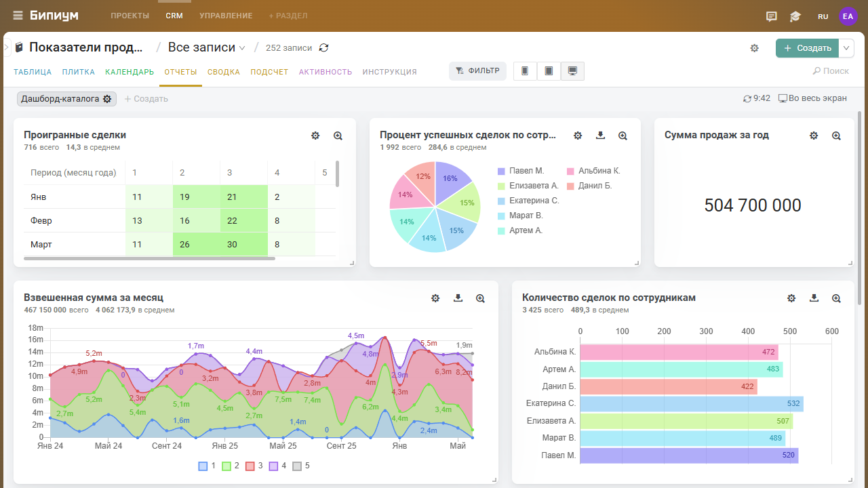Click the horizontal scrollbar in Проигранные сделки table
The height and width of the screenshot is (488, 868).
coord(149,258)
